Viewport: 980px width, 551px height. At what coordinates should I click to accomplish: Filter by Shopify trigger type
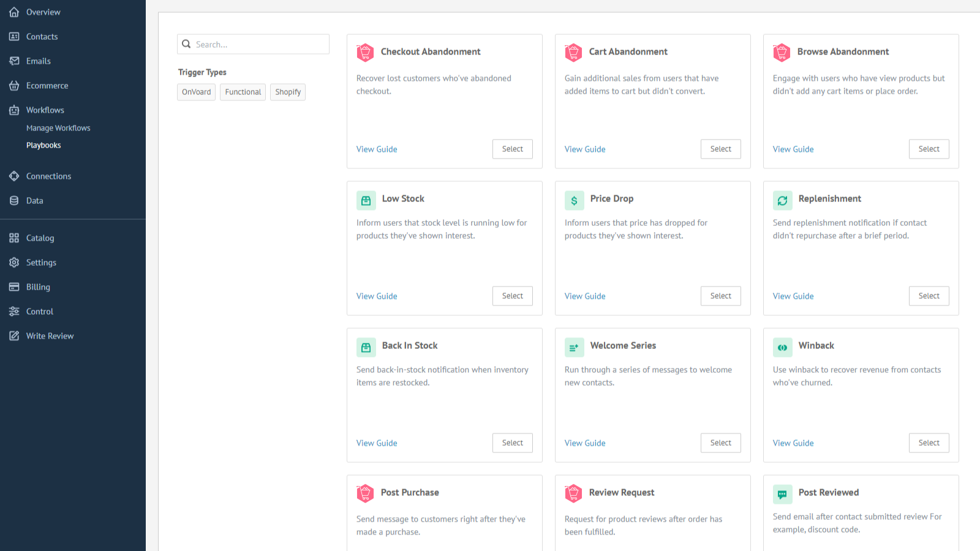pyautogui.click(x=288, y=92)
